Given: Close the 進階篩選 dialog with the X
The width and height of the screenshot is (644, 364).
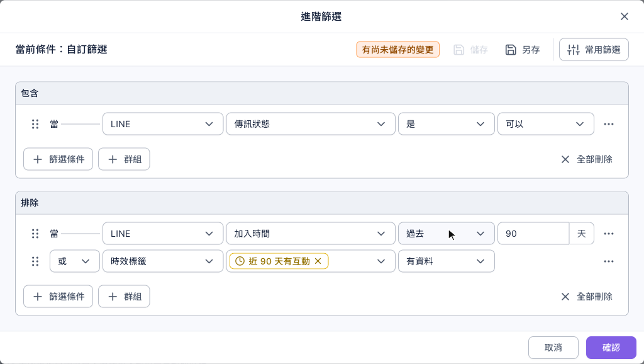Looking at the screenshot, I should tap(625, 16).
